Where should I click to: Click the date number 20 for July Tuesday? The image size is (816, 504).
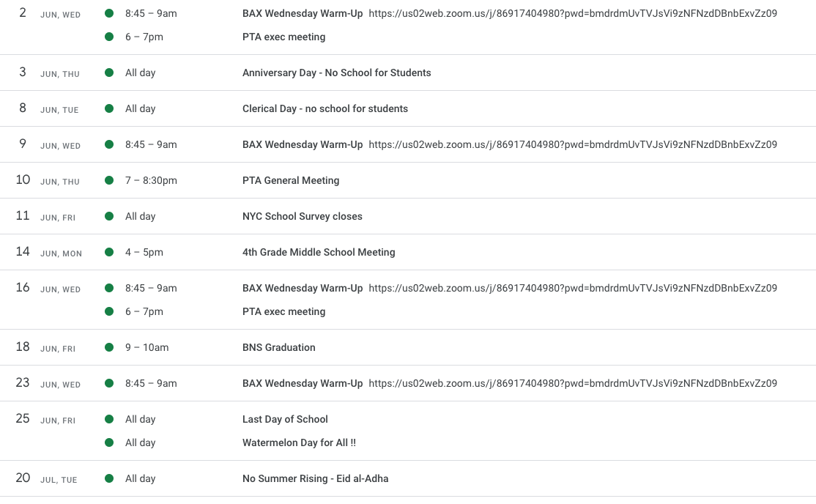click(23, 478)
